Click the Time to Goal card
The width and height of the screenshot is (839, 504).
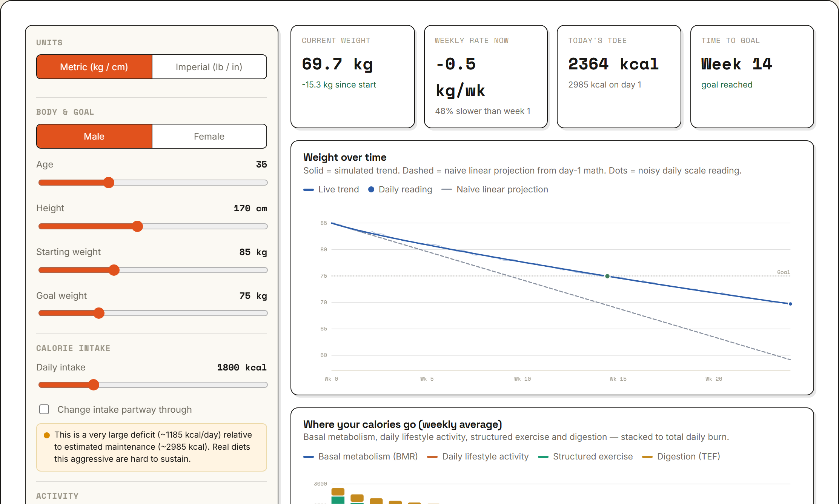click(752, 77)
